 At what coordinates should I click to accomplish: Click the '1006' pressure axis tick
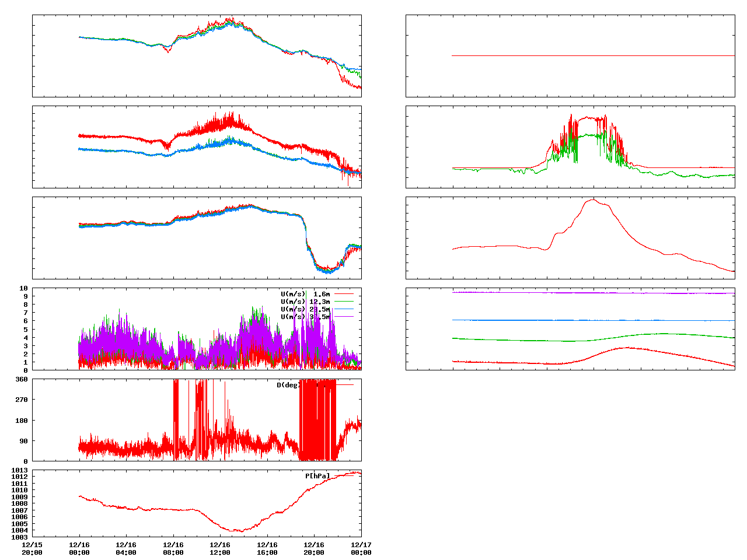pos(20,517)
